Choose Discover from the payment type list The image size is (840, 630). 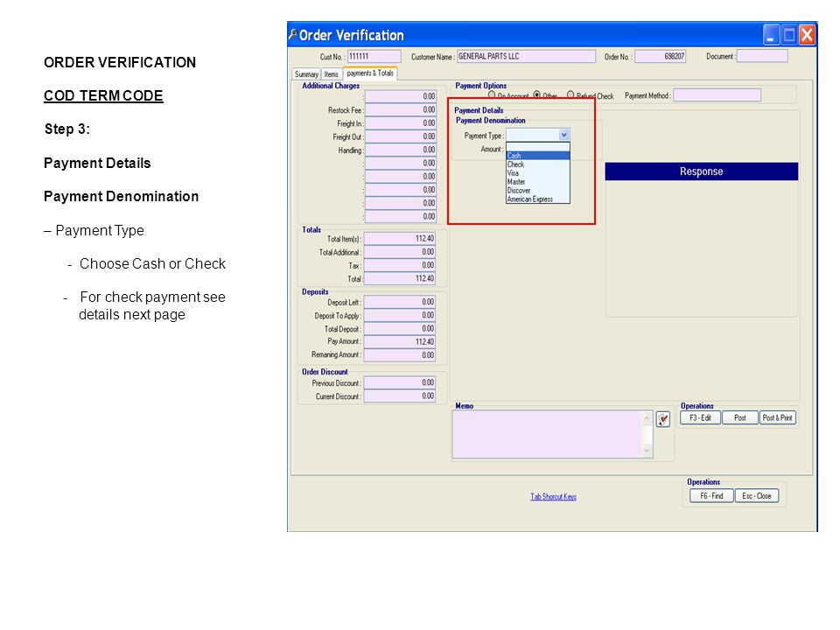pos(538,190)
